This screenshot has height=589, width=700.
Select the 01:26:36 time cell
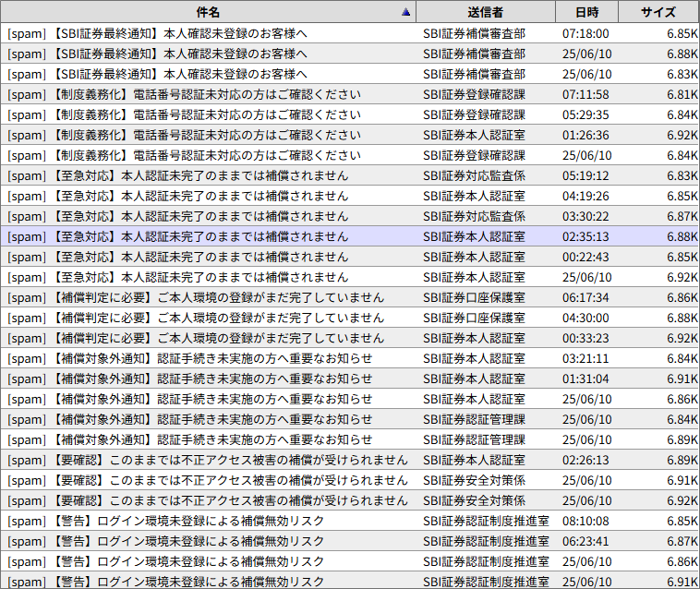coord(585,135)
